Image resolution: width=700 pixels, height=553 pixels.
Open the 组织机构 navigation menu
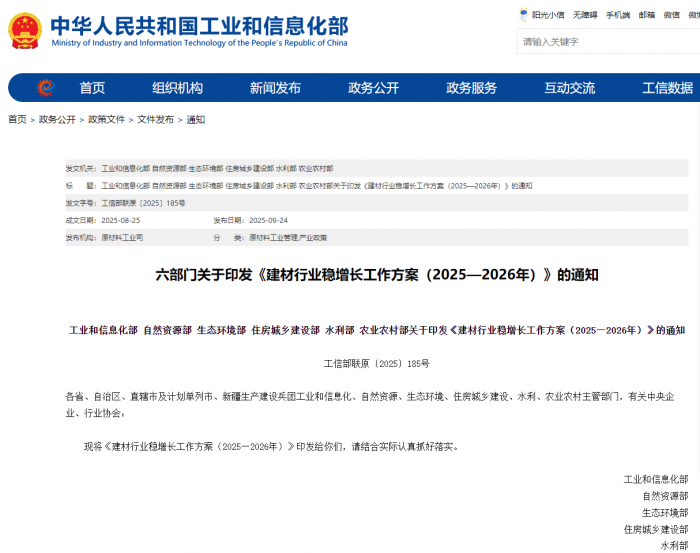point(177,88)
